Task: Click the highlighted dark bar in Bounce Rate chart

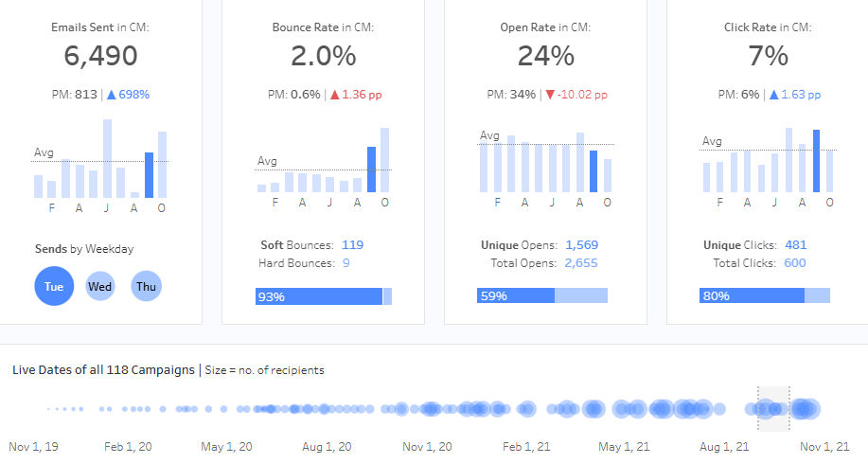Action: click(371, 170)
